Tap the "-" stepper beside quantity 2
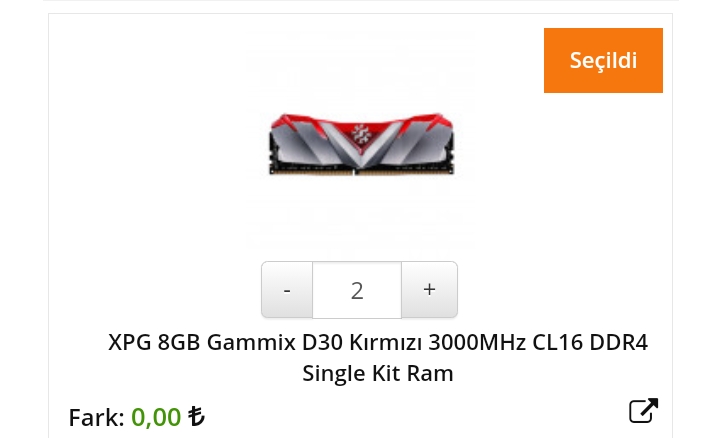 [x=287, y=290]
